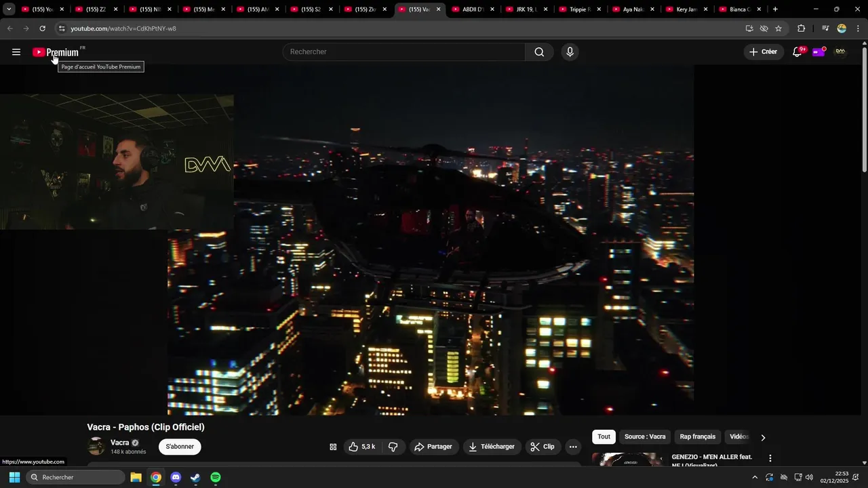Click install/cast icon in address bar
The width and height of the screenshot is (868, 488).
tap(749, 28)
